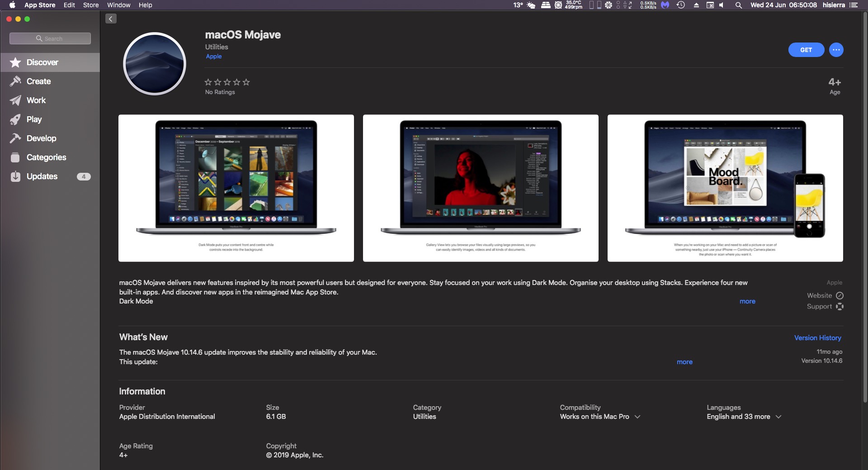Click the Website icon for macOS Mojave
Viewport: 868px width, 470px height.
[x=840, y=295]
